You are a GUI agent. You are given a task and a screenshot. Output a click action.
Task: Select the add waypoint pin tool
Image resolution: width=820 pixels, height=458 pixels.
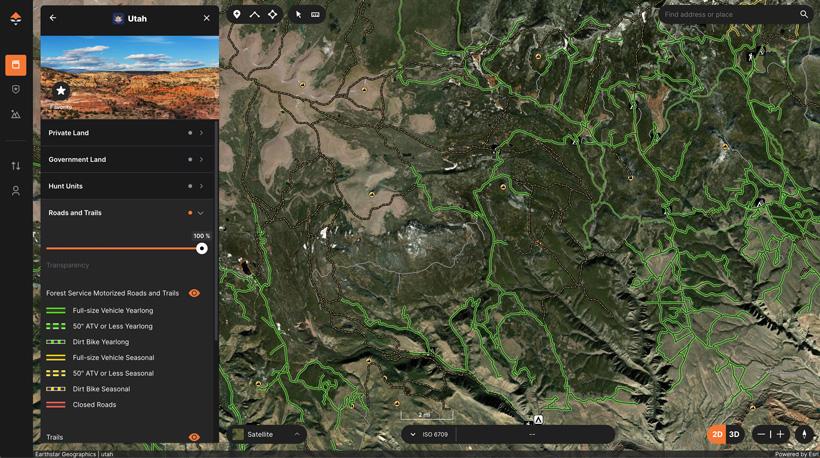[237, 15]
